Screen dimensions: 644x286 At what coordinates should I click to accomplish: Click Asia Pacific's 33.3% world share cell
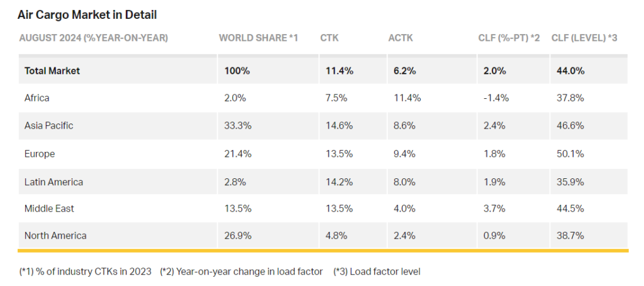click(x=238, y=125)
